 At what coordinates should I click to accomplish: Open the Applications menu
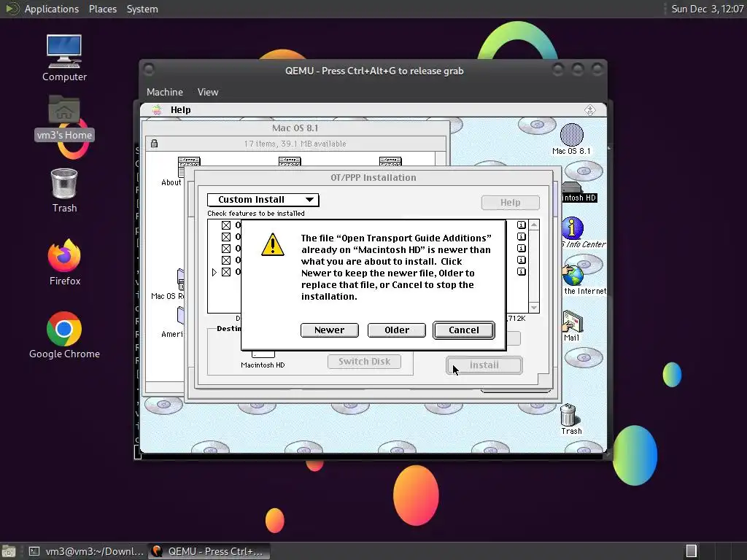[52, 9]
